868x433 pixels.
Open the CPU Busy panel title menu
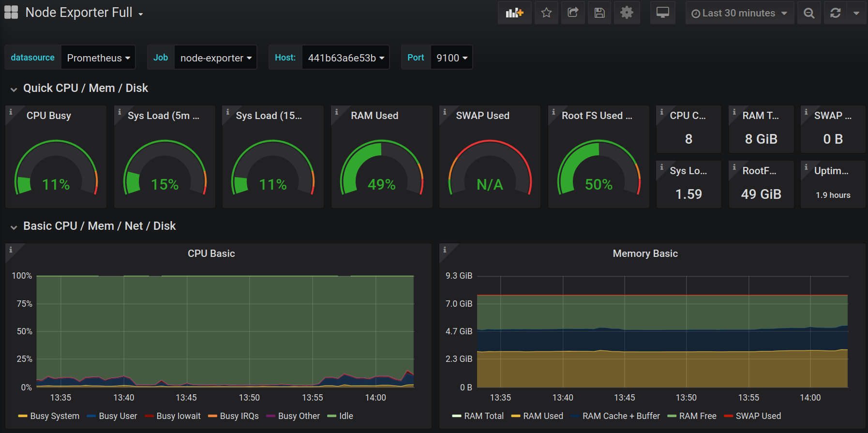49,116
